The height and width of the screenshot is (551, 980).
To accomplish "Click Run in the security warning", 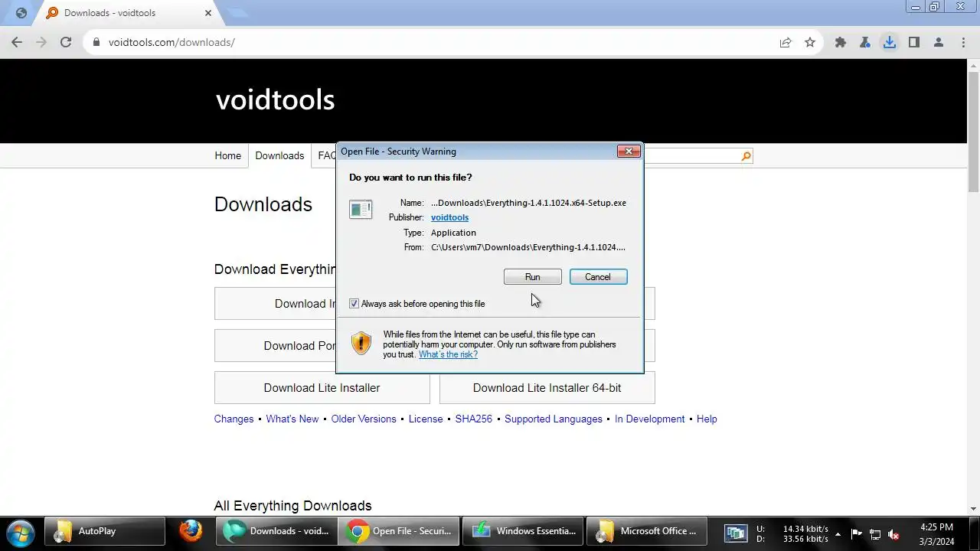I will coord(532,277).
